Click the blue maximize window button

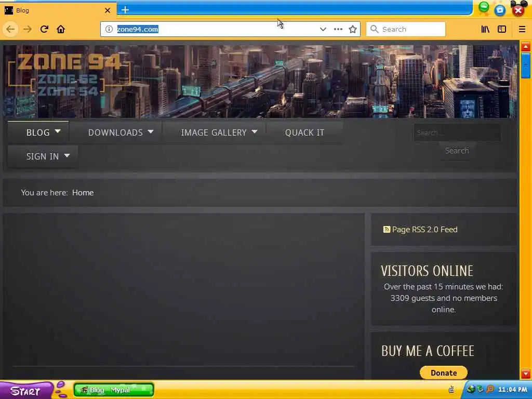(x=500, y=10)
